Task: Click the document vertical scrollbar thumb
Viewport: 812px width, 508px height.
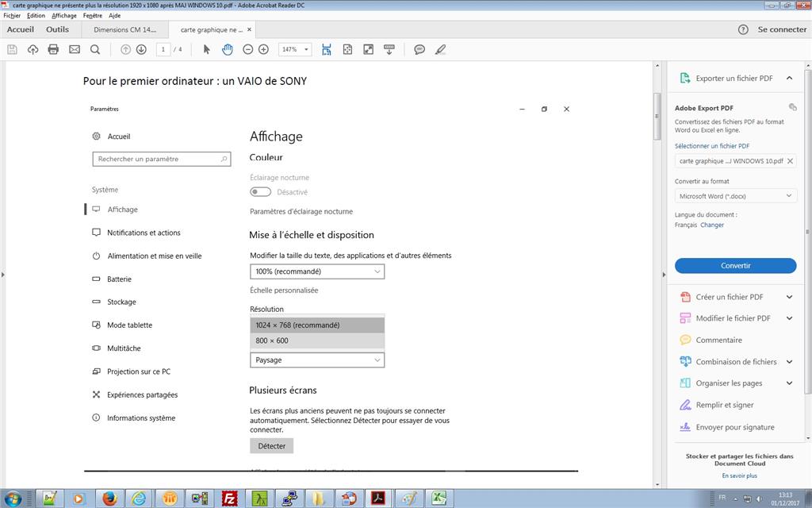Action: pos(657,116)
